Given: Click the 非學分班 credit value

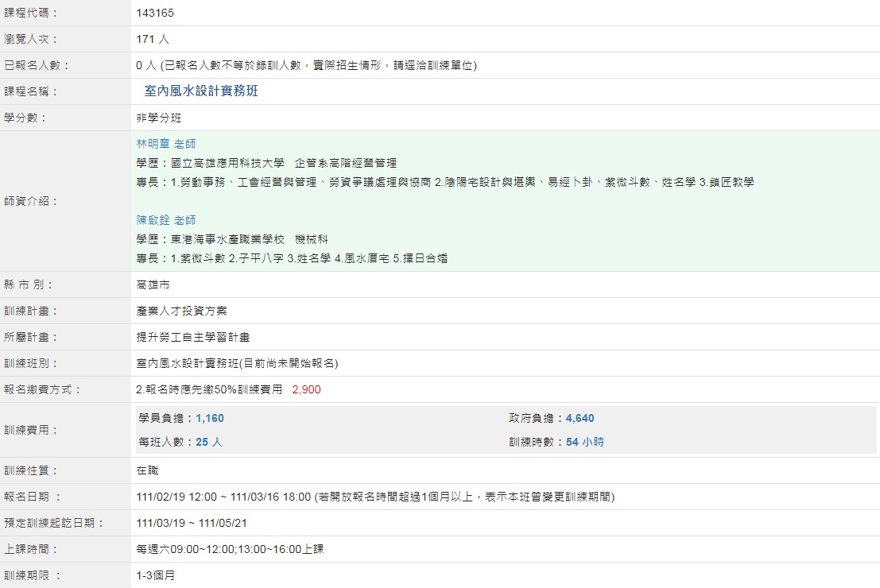Looking at the screenshot, I should (x=159, y=118).
